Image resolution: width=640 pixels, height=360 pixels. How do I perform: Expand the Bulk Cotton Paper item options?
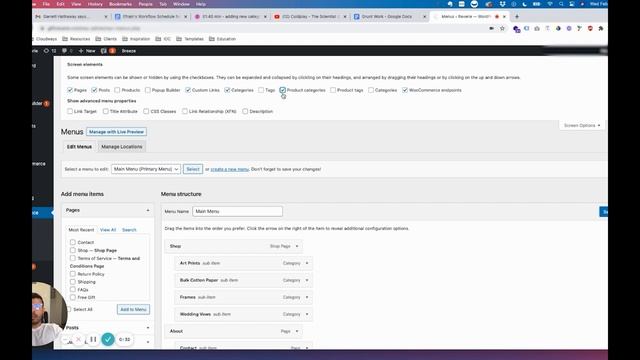pos(307,280)
